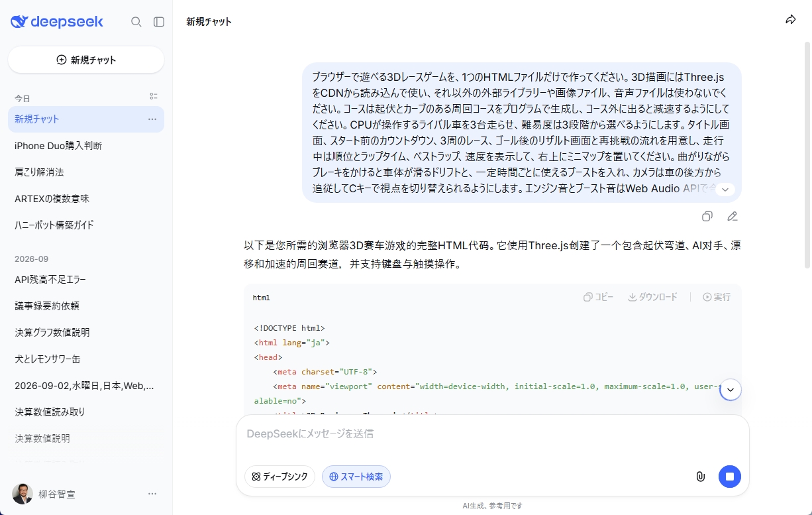Open the 犬とレモンサワー缶 chat
Screen dimensions: 812x515
(x=86, y=359)
